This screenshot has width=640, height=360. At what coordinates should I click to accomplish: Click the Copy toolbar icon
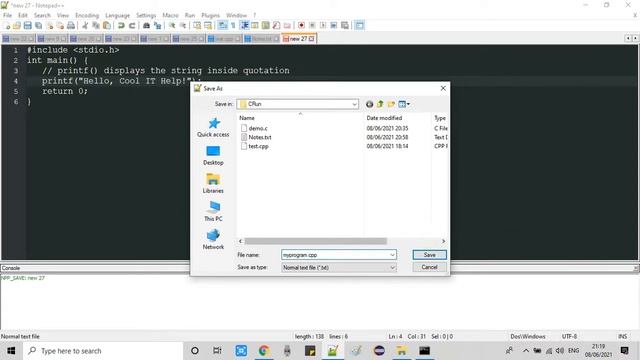(96, 25)
